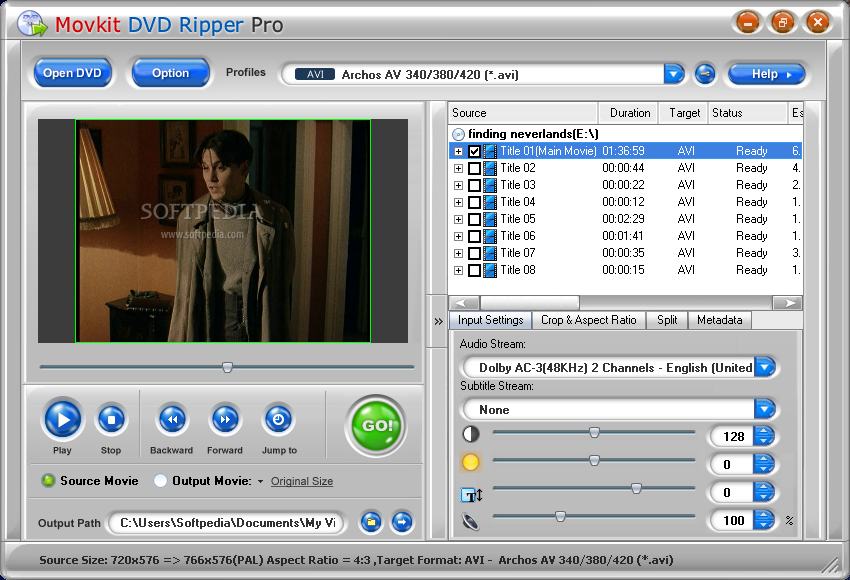This screenshot has height=580, width=850.
Task: Click the volume speaker icon
Action: pyautogui.click(x=470, y=521)
